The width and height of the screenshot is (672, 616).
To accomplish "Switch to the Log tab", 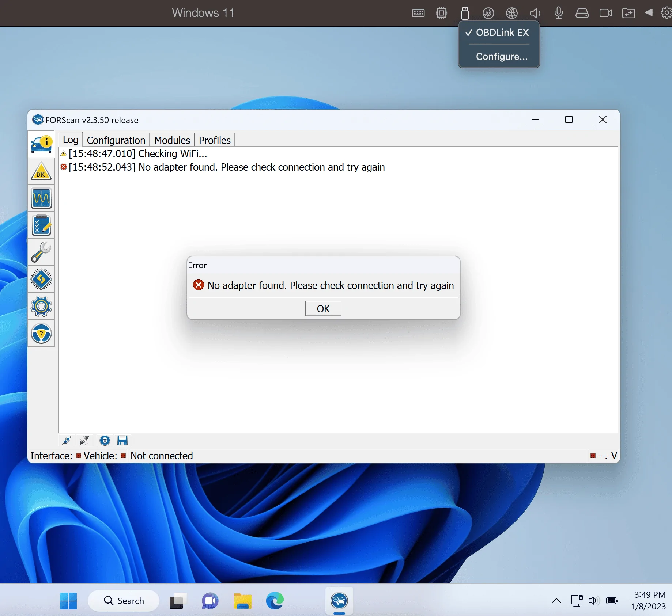I will coord(71,140).
